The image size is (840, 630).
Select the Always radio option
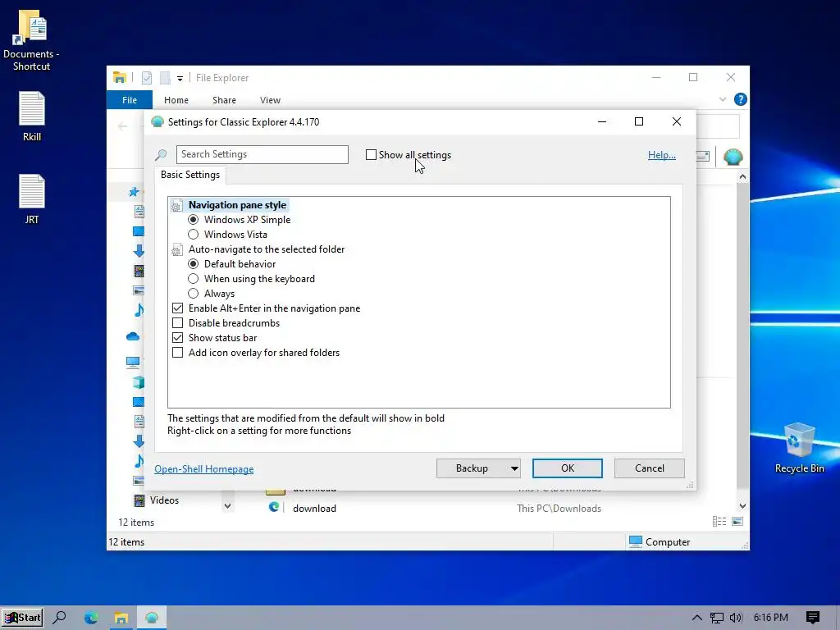(x=193, y=294)
